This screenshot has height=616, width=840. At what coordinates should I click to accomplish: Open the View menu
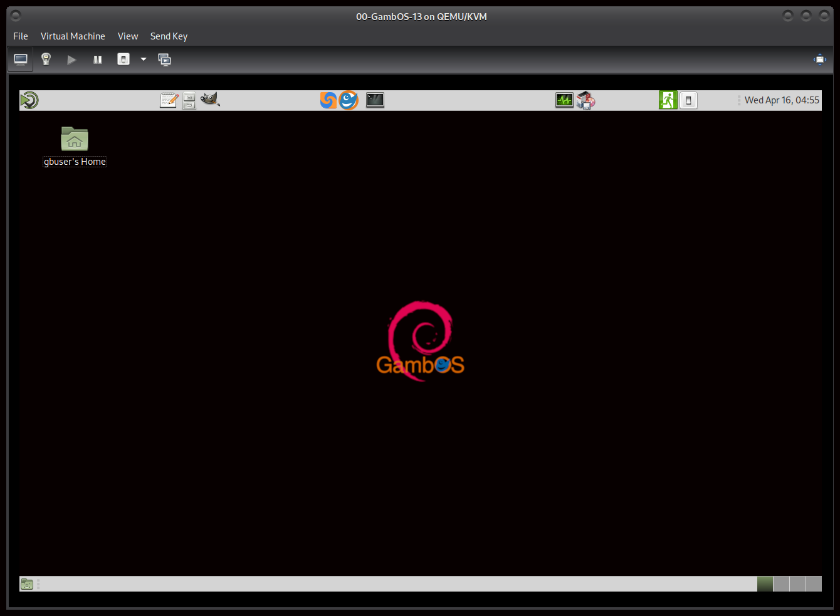click(128, 36)
